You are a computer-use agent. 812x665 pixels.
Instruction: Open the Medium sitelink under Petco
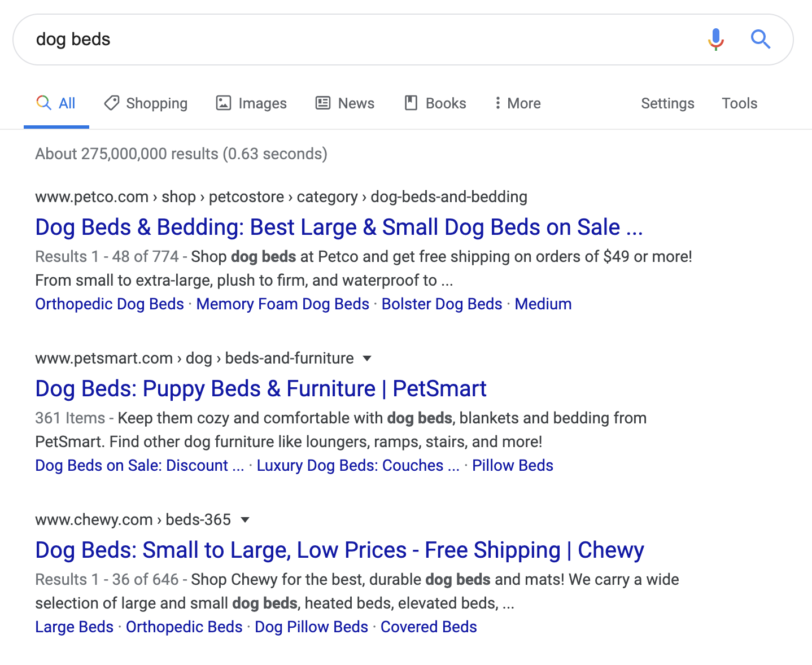click(x=543, y=304)
